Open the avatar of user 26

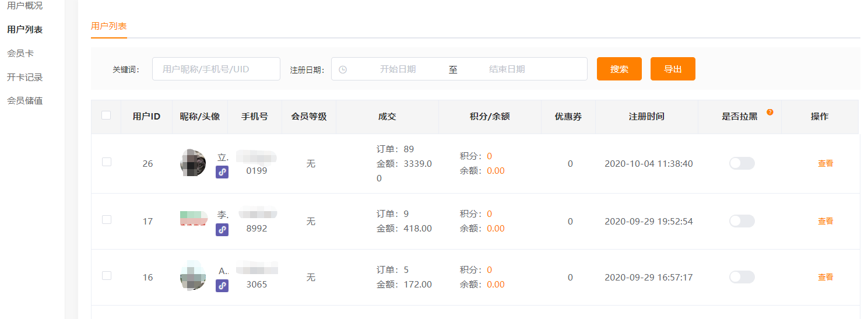click(193, 163)
